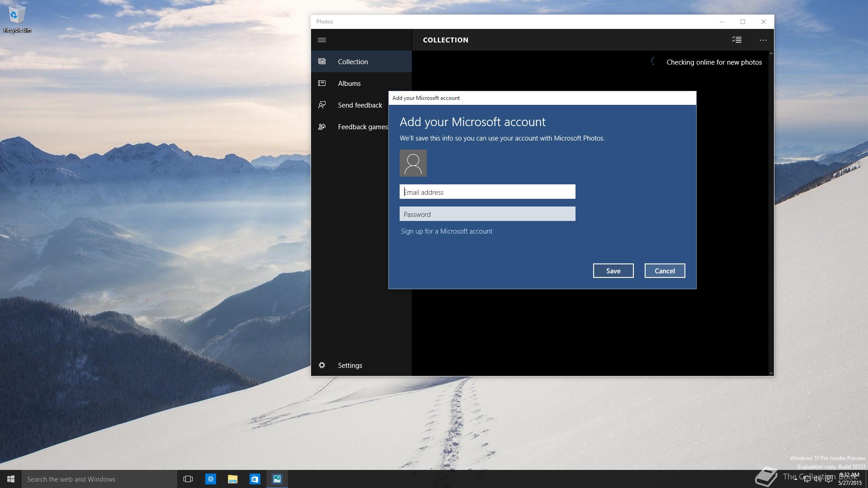Screen dimensions: 868x488
Task: Click the volume icon in system tray
Action: tap(817, 479)
